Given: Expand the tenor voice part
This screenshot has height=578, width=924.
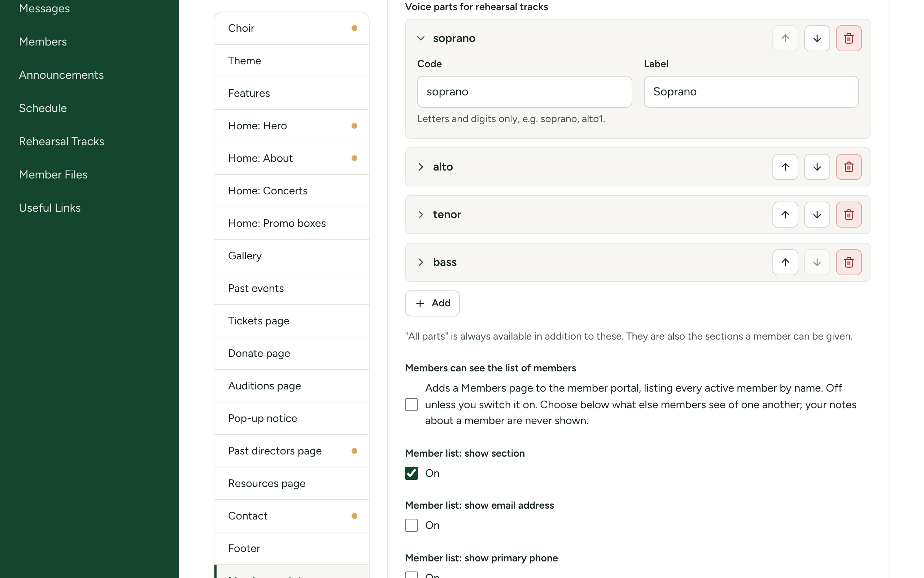Looking at the screenshot, I should click(420, 215).
